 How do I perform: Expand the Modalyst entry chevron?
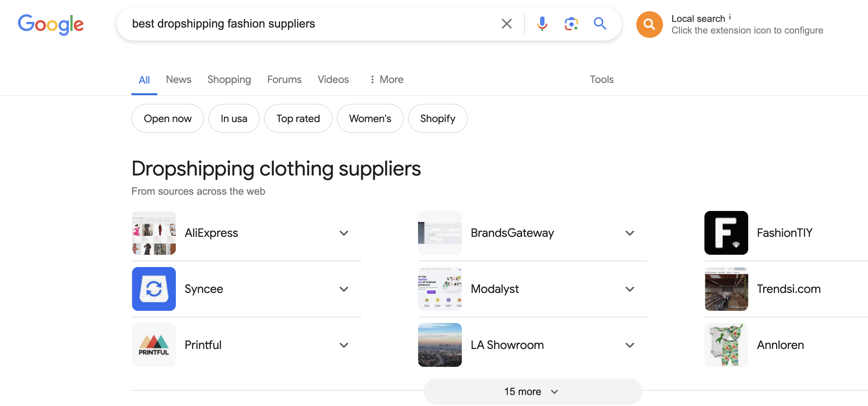pyautogui.click(x=630, y=289)
